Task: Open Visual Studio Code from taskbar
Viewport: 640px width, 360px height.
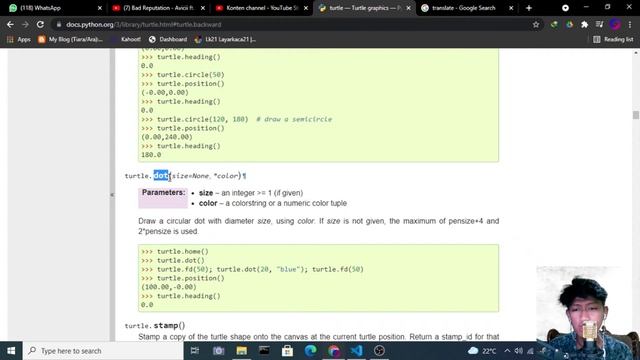Action: click(x=356, y=351)
